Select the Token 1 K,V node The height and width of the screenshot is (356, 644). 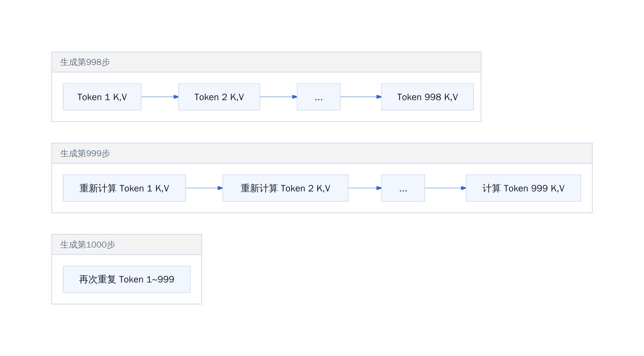pos(102,97)
